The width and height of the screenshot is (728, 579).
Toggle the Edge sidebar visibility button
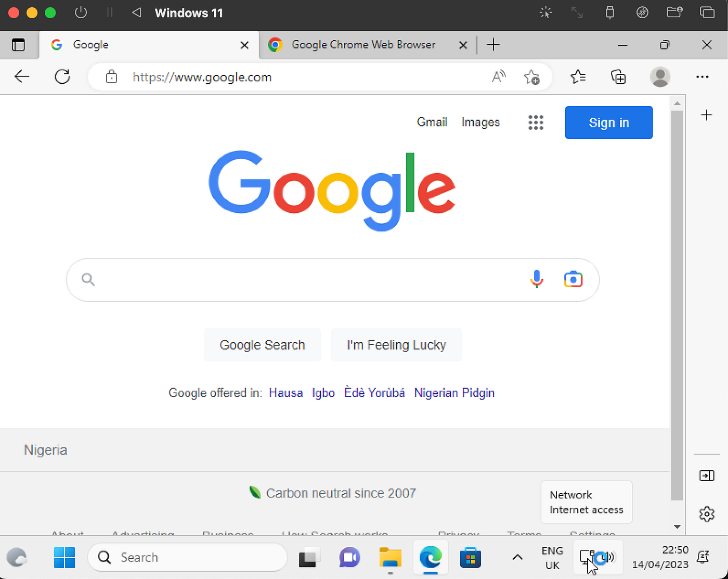click(x=707, y=475)
